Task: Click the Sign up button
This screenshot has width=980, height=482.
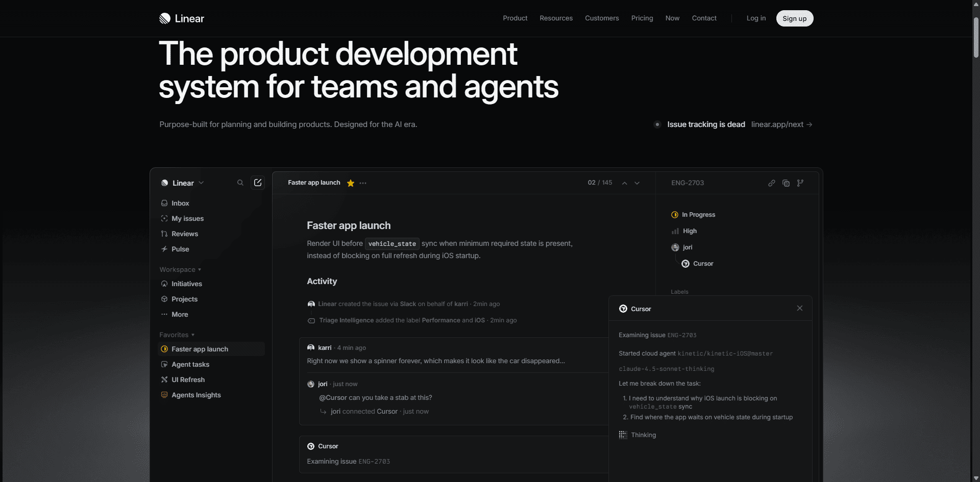Action: (795, 18)
